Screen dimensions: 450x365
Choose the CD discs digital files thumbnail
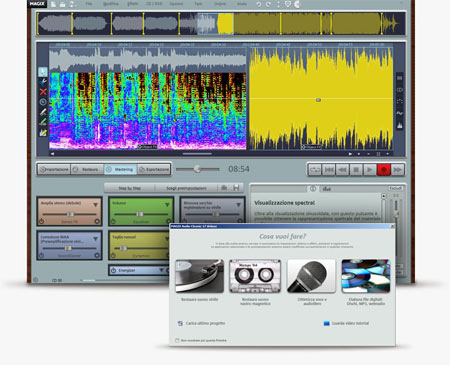366,276
